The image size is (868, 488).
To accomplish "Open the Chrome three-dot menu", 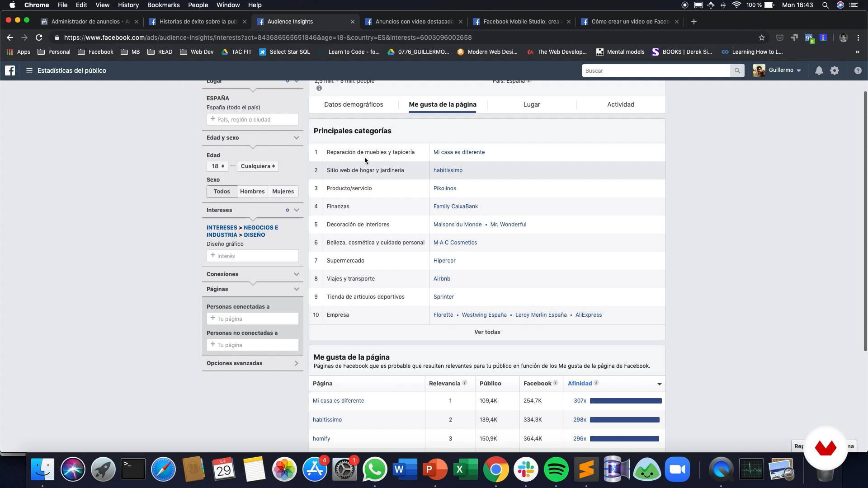I will pos(858,38).
